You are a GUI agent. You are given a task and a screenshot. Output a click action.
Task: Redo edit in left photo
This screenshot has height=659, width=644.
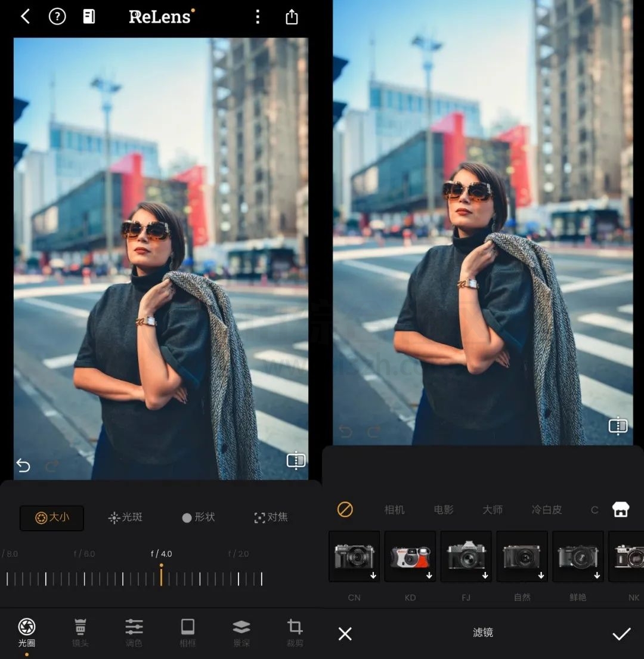52,465
